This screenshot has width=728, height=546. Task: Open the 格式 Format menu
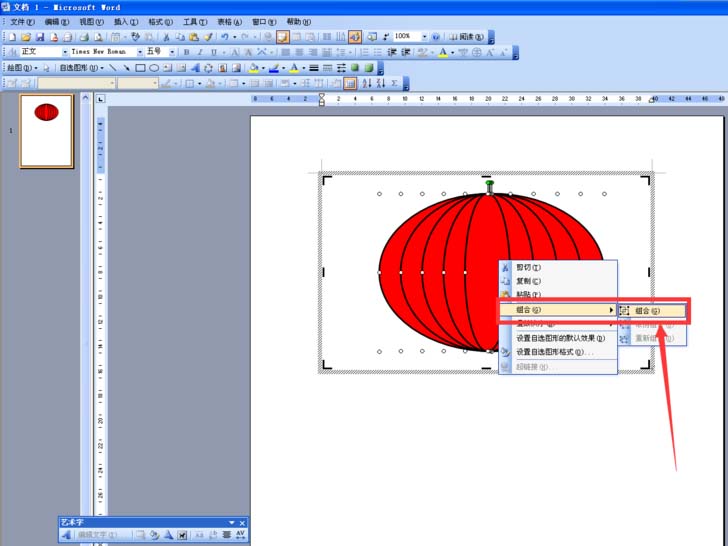point(160,22)
